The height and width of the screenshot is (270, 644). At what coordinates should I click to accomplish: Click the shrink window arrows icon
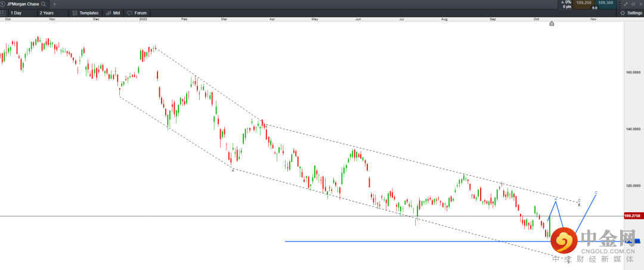click(x=626, y=4)
